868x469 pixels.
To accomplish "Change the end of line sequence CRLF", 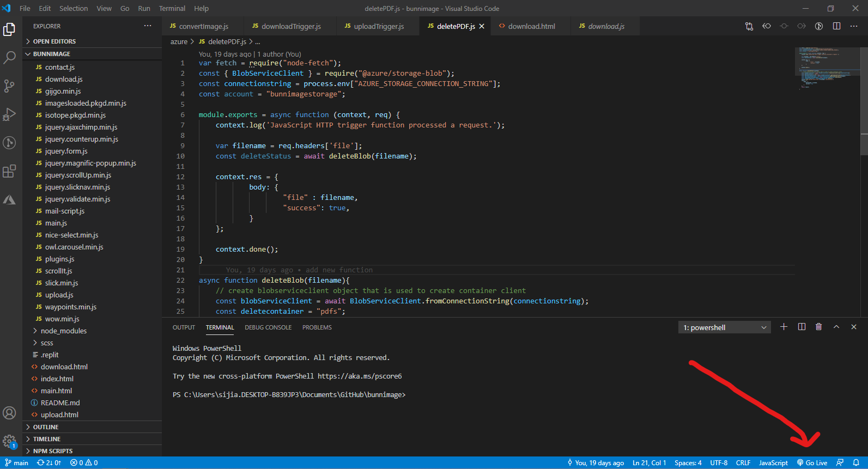I will [x=743, y=463].
